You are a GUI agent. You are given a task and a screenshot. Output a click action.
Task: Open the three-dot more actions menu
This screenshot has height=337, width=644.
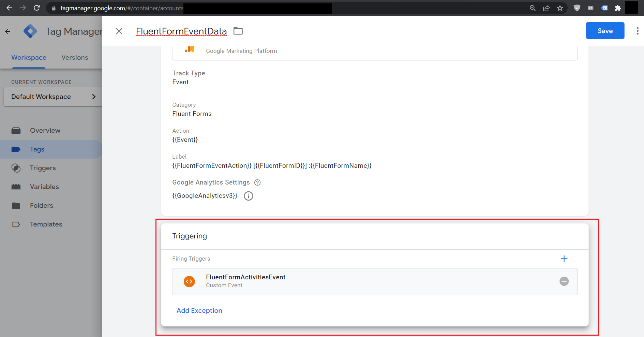coord(637,31)
